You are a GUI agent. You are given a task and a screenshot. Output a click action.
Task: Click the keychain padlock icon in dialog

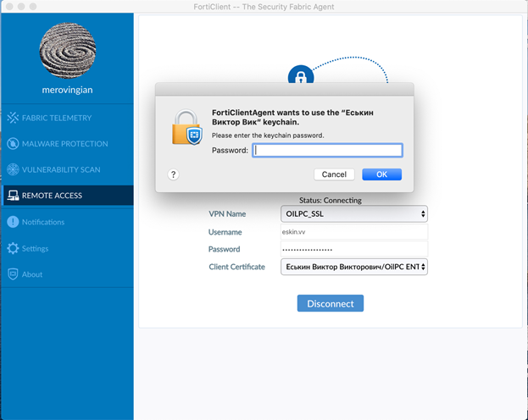click(x=186, y=127)
